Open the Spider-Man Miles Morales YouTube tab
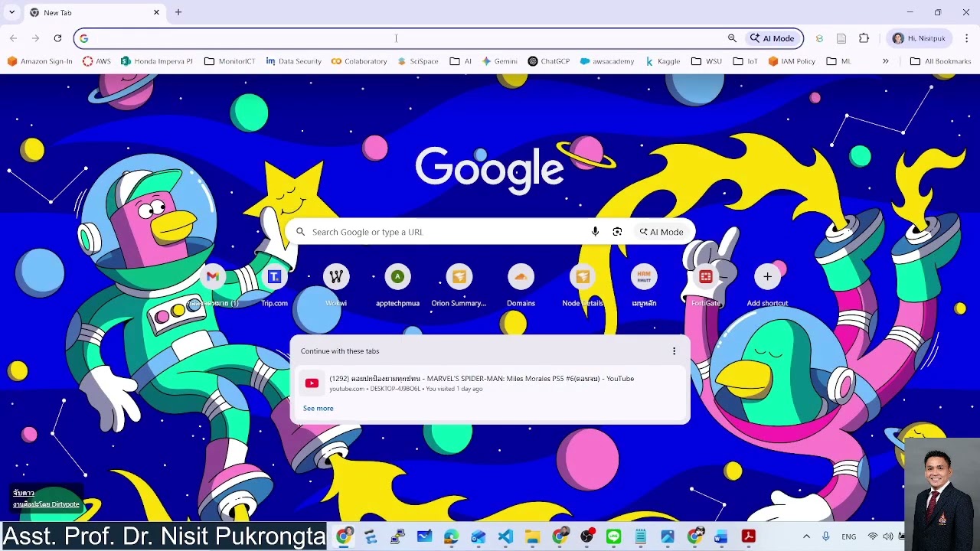 pyautogui.click(x=490, y=383)
